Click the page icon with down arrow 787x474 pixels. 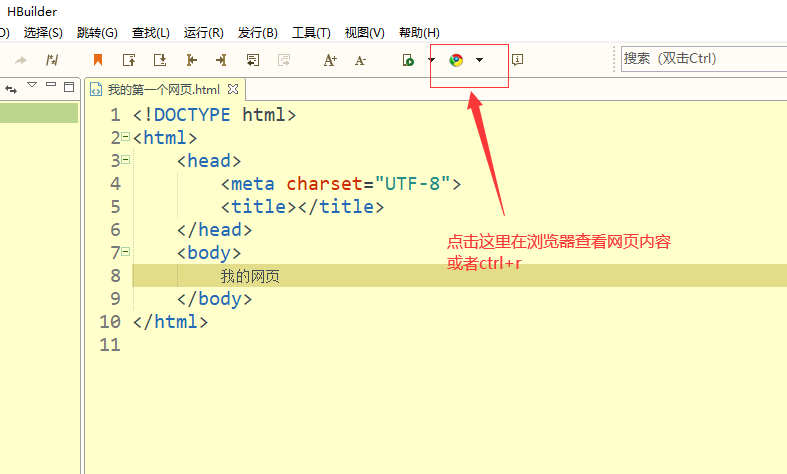pos(160,60)
